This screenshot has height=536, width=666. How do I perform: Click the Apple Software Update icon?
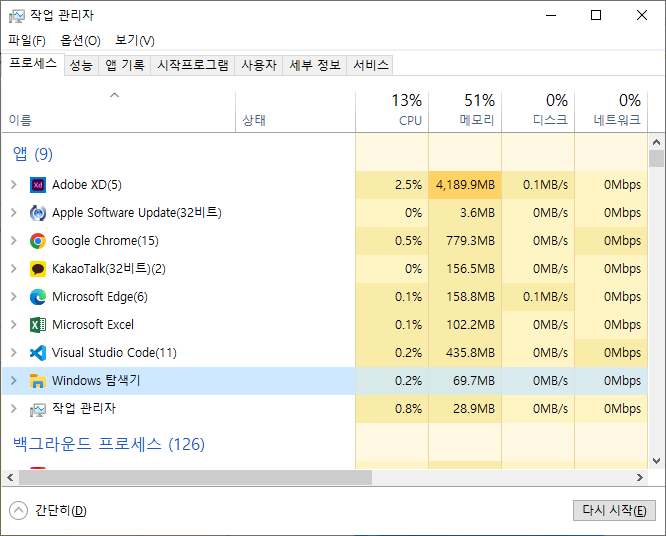click(x=38, y=213)
